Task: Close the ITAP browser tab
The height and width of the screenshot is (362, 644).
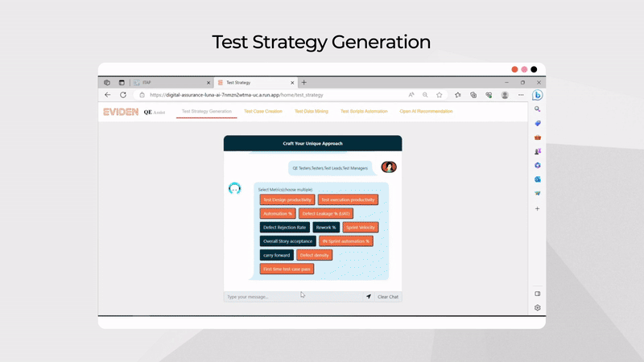Action: point(208,83)
